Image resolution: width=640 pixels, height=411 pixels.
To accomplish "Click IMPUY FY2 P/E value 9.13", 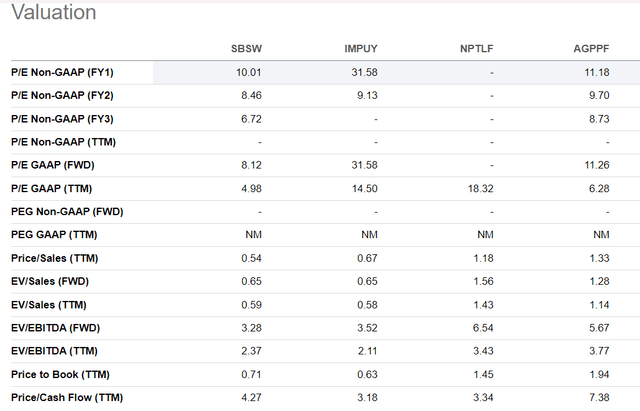I will (x=367, y=96).
